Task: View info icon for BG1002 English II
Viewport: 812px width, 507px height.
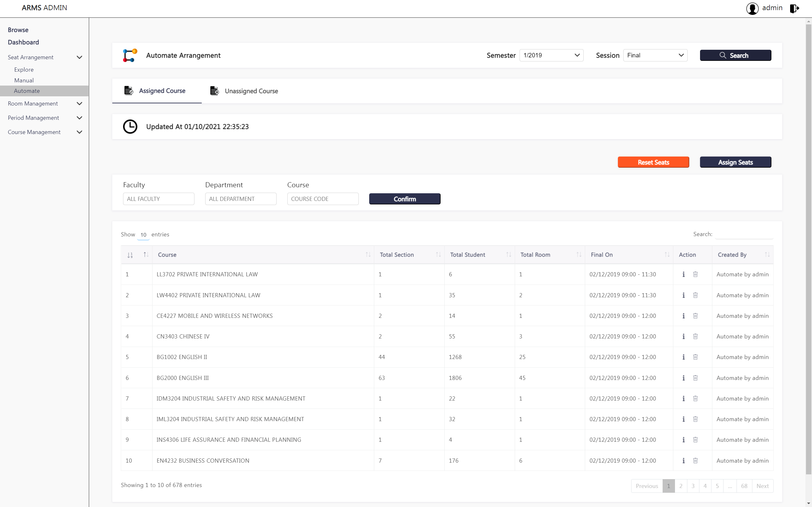Action: [684, 357]
